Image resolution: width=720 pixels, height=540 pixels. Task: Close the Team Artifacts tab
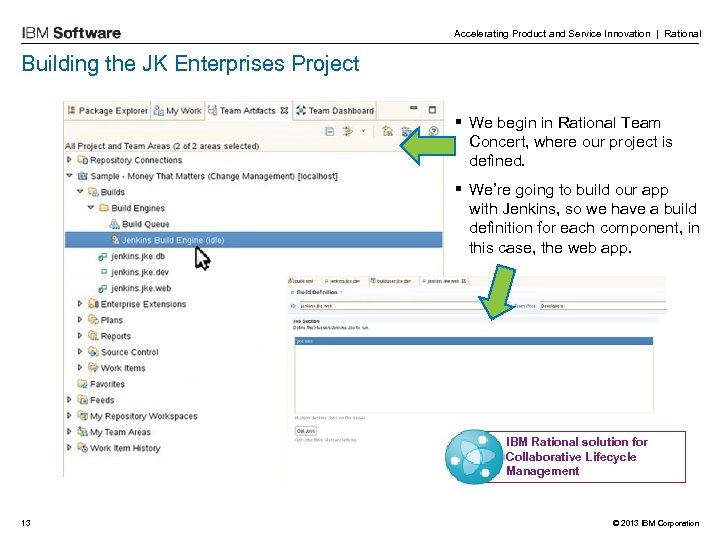click(x=284, y=111)
